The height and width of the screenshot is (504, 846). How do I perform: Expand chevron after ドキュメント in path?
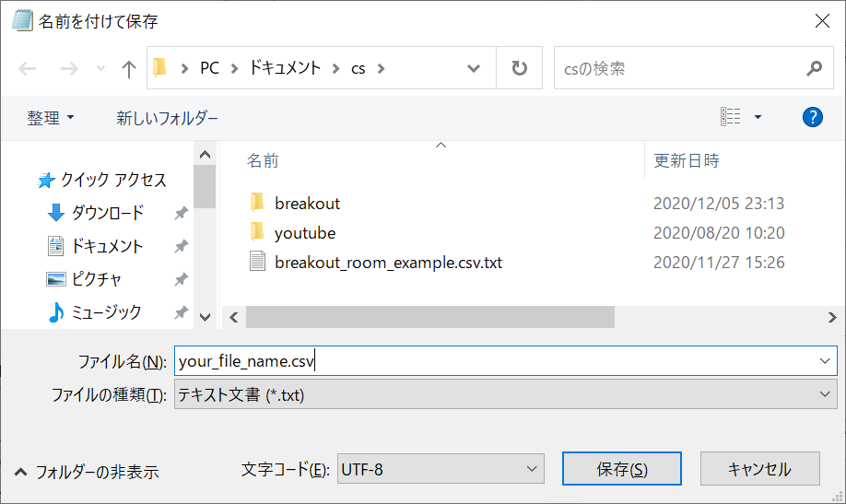tap(335, 68)
